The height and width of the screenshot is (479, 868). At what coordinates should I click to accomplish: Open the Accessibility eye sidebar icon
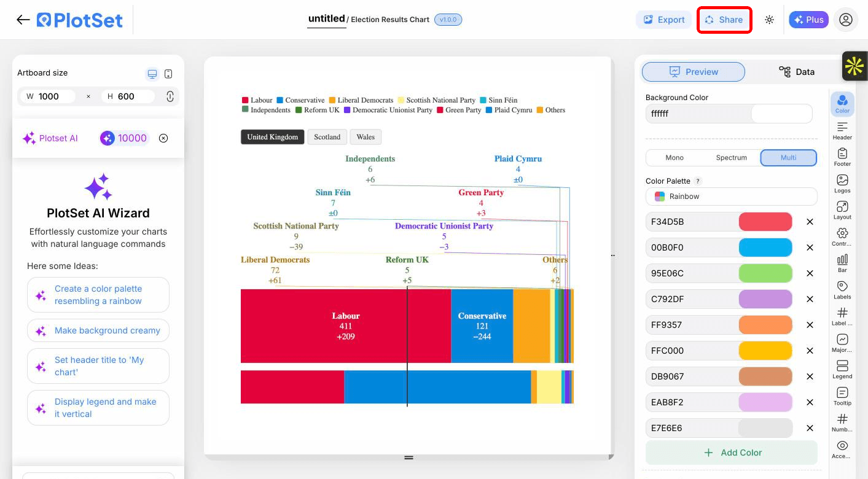pos(842,449)
